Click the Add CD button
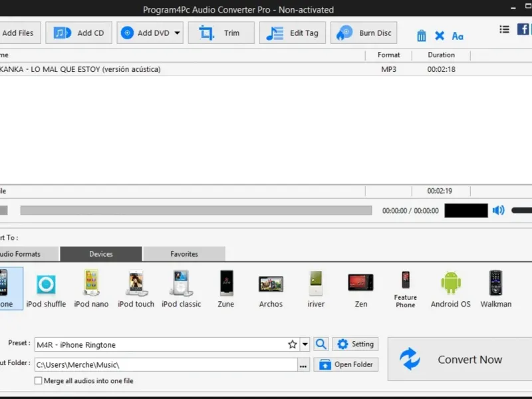This screenshot has width=532, height=399. (78, 33)
